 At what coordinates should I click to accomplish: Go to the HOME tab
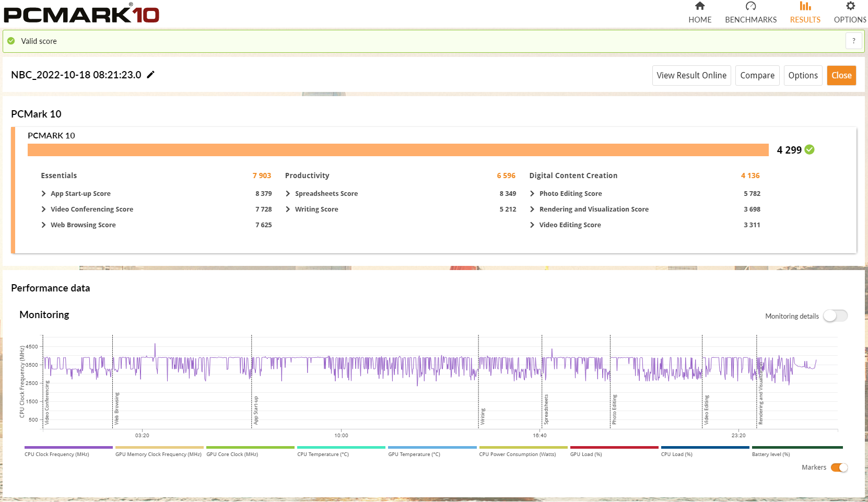pos(700,14)
